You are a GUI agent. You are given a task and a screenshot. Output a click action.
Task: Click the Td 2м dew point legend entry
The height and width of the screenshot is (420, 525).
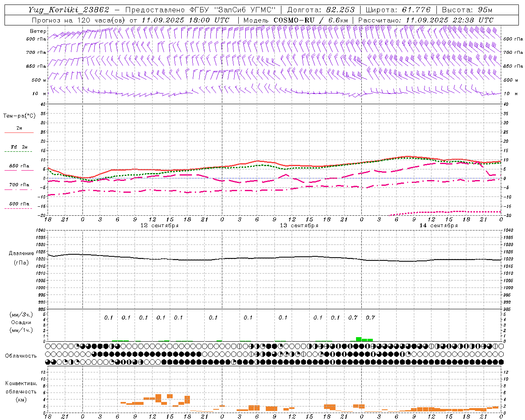point(19,147)
